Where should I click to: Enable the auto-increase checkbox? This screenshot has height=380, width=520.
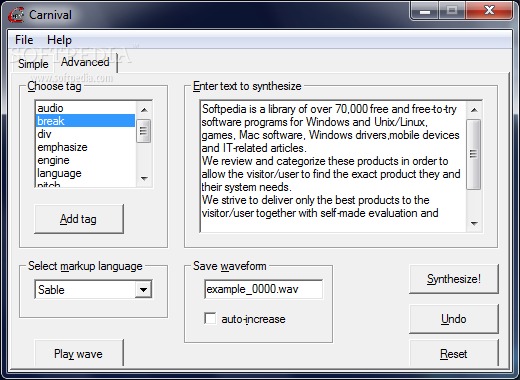(x=210, y=318)
